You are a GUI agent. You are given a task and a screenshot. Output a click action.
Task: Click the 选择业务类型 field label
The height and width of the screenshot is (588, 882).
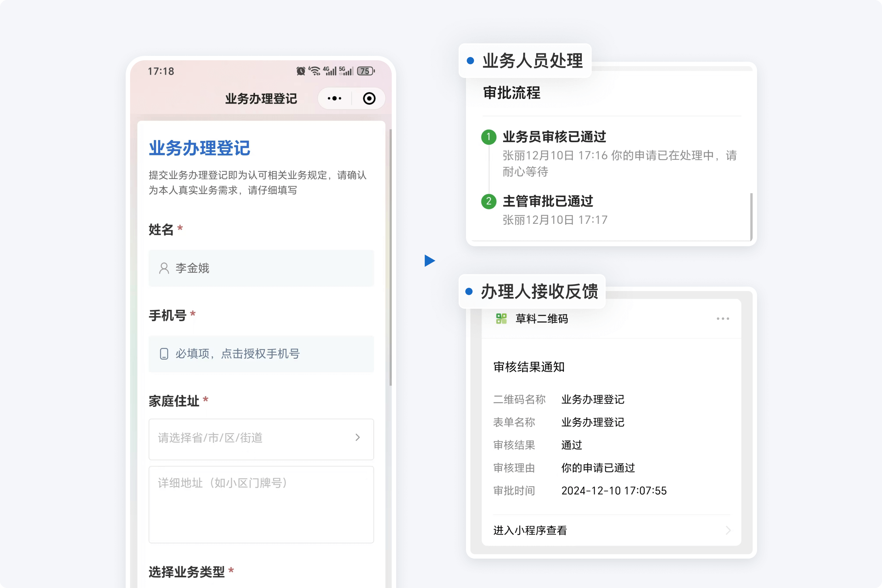[x=187, y=572]
